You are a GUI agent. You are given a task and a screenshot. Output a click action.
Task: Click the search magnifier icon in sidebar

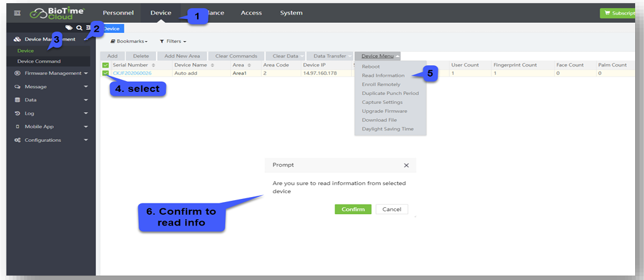(x=79, y=28)
